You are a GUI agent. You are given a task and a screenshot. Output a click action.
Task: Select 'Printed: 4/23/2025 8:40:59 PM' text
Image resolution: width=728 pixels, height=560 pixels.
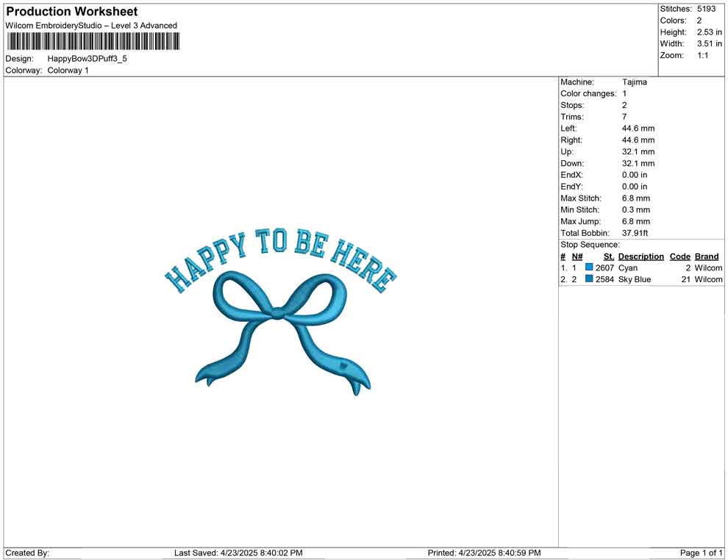(484, 553)
